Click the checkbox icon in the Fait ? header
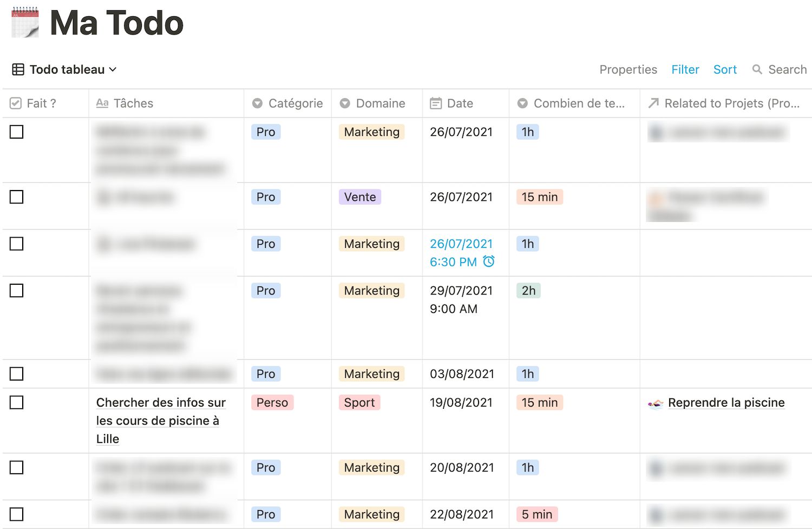Screen dimensions: 812x529 point(16,103)
